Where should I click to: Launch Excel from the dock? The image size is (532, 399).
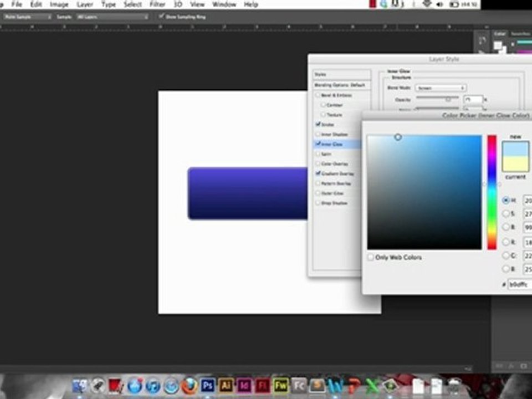click(372, 386)
